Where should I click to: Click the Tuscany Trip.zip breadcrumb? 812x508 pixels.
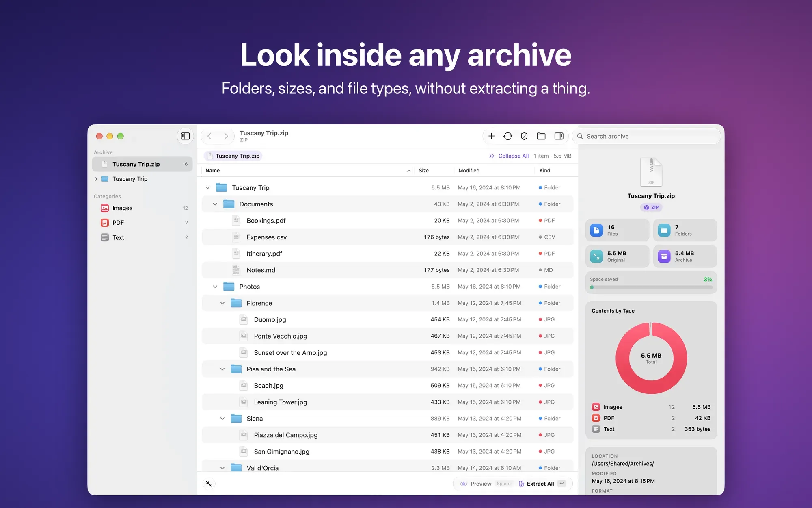click(233, 156)
